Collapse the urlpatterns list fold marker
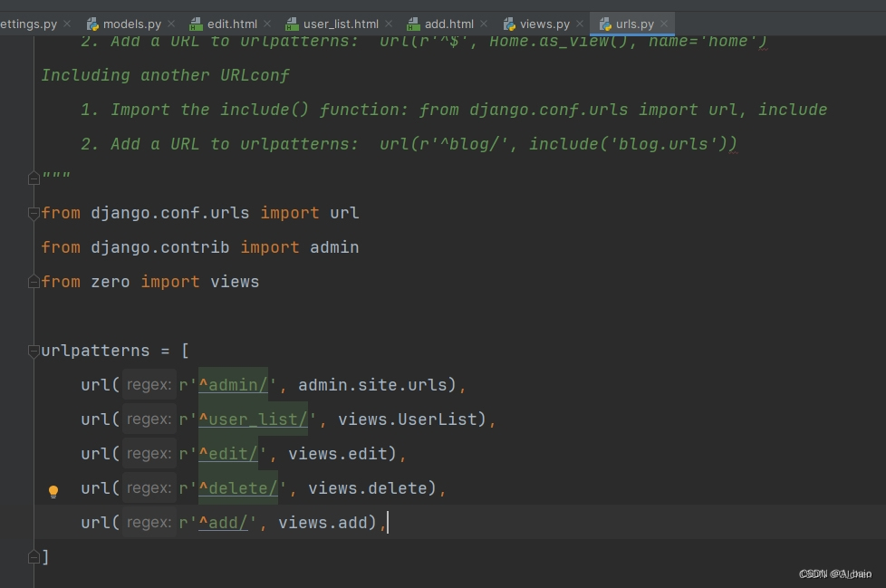886x588 pixels. tap(34, 351)
